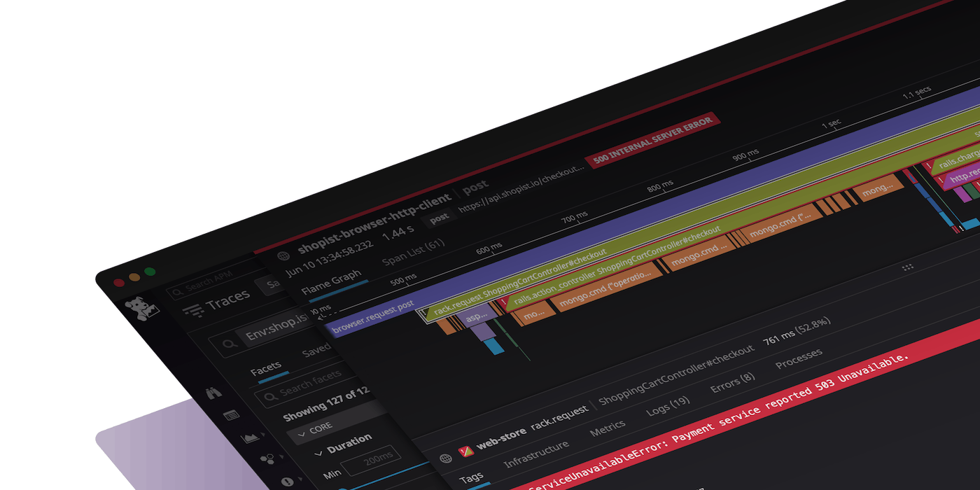Viewport: 980px width, 490px height.
Task: Click the grid drag-handle icon above the trace
Action: click(x=907, y=268)
